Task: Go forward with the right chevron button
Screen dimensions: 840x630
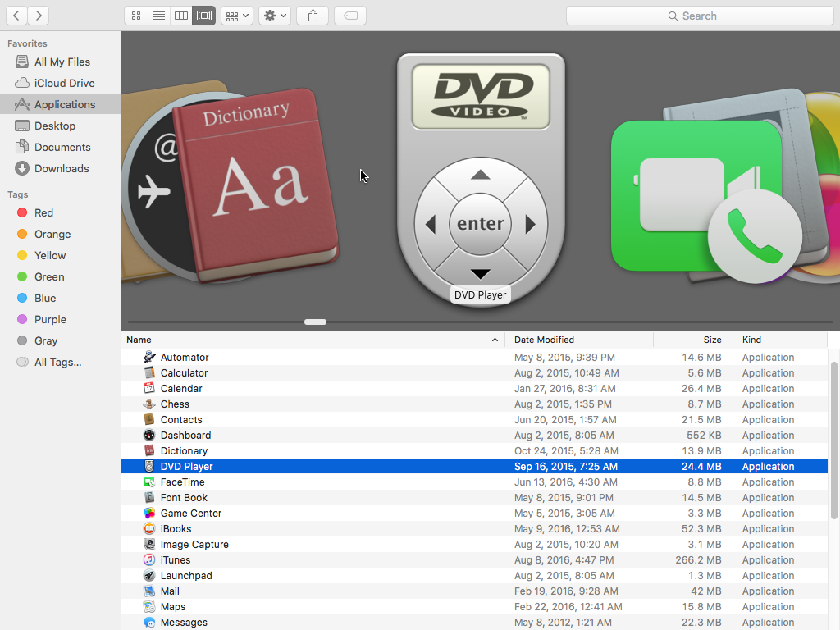Action: (39, 16)
